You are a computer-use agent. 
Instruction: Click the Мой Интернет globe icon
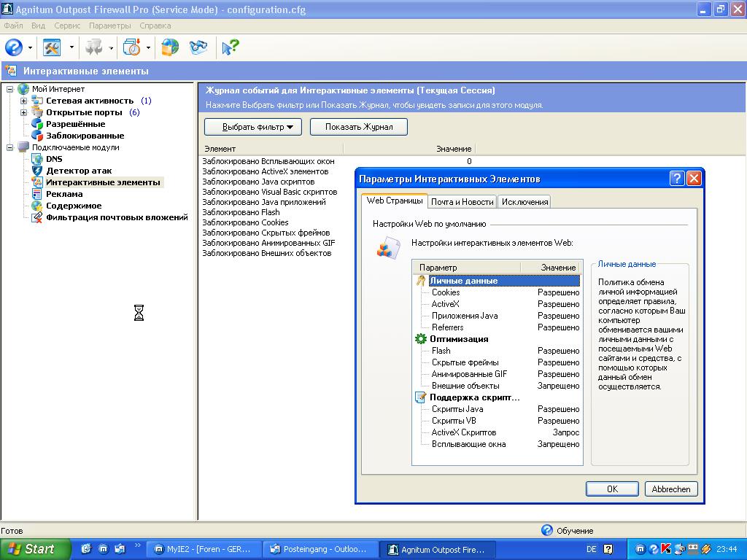(x=23, y=88)
